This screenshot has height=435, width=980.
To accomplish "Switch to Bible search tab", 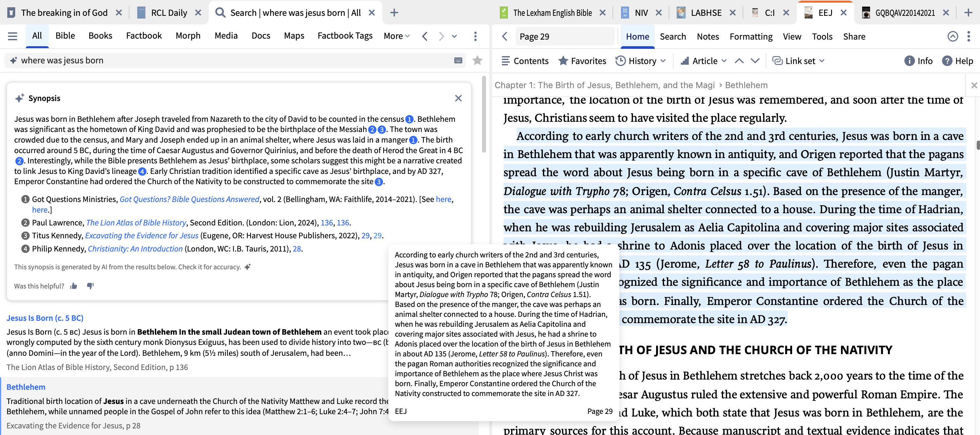I will pos(65,36).
